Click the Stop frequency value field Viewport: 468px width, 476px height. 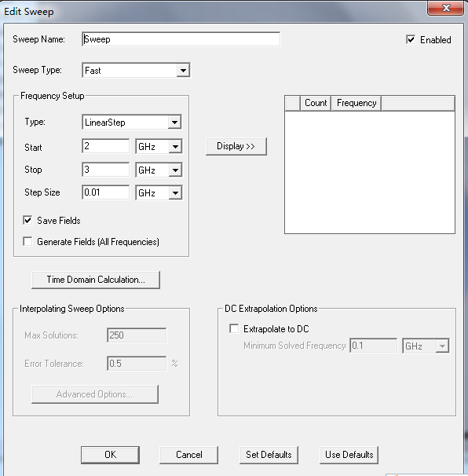point(106,170)
